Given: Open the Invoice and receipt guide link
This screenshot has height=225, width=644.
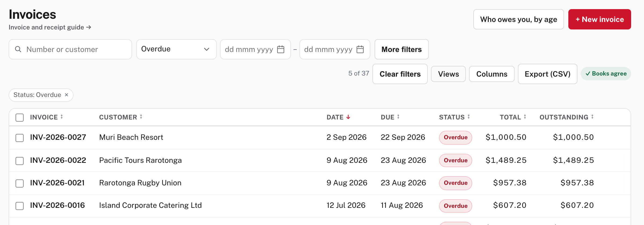Looking at the screenshot, I should (x=50, y=27).
